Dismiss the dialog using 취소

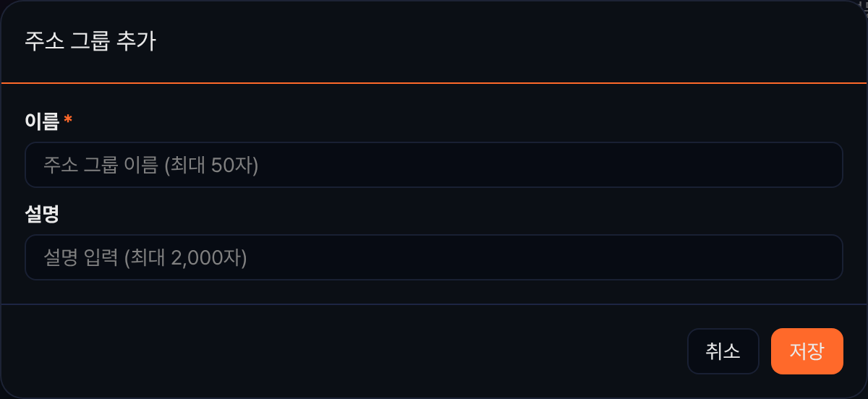[723, 351]
